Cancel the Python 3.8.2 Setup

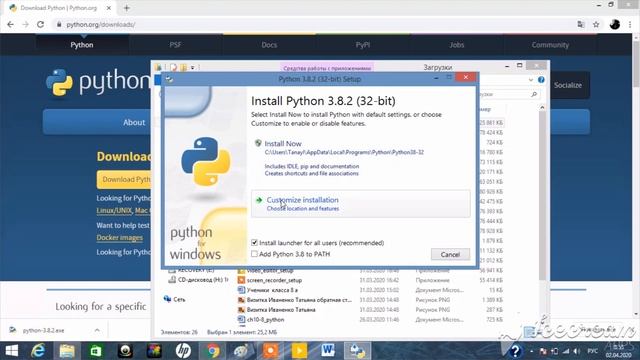pyautogui.click(x=450, y=254)
